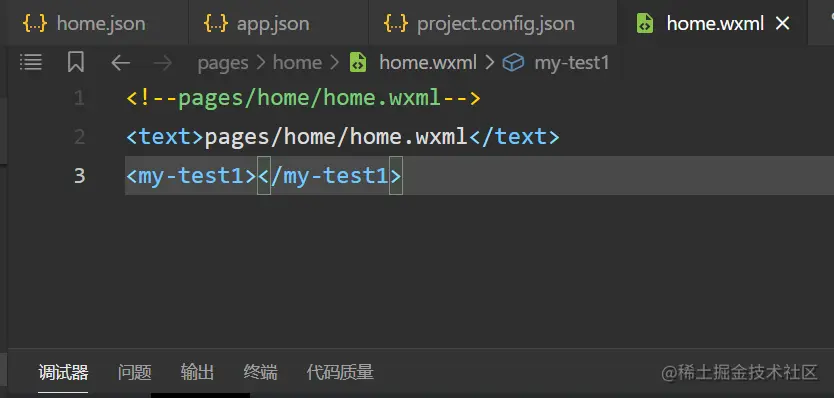
Task: Go back with the left arrow
Action: (120, 63)
